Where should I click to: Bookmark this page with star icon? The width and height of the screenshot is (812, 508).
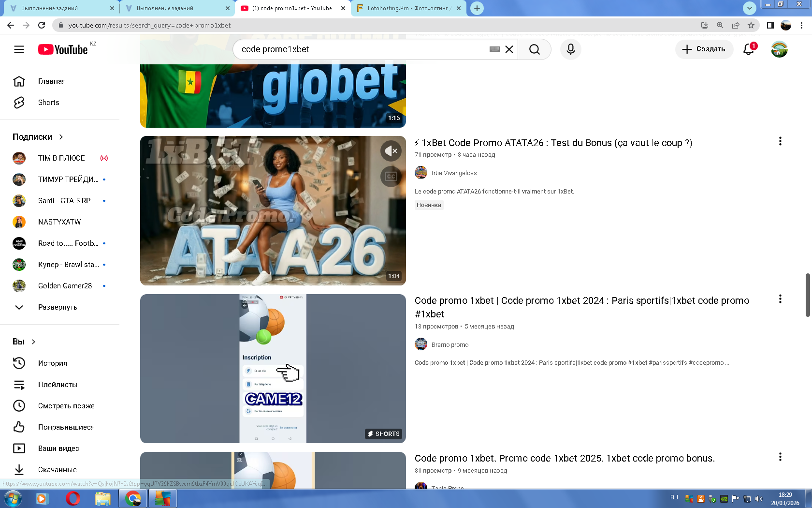click(751, 25)
